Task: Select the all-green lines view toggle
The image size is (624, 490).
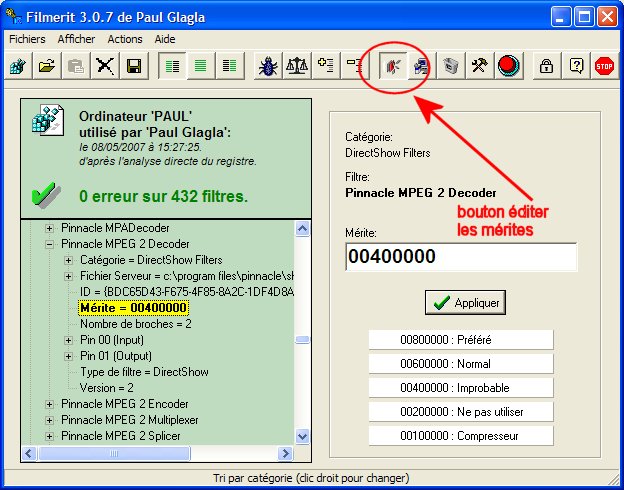Action: (x=201, y=66)
